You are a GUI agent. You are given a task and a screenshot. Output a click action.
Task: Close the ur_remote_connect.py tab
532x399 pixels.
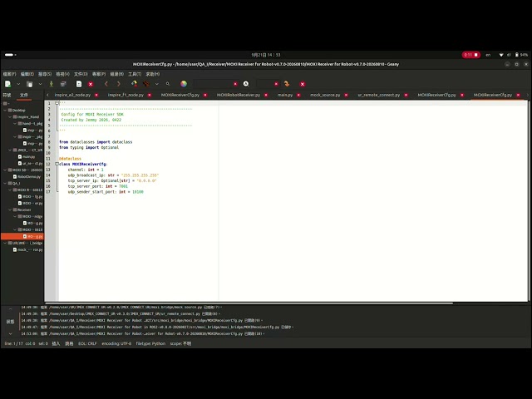pos(406,95)
